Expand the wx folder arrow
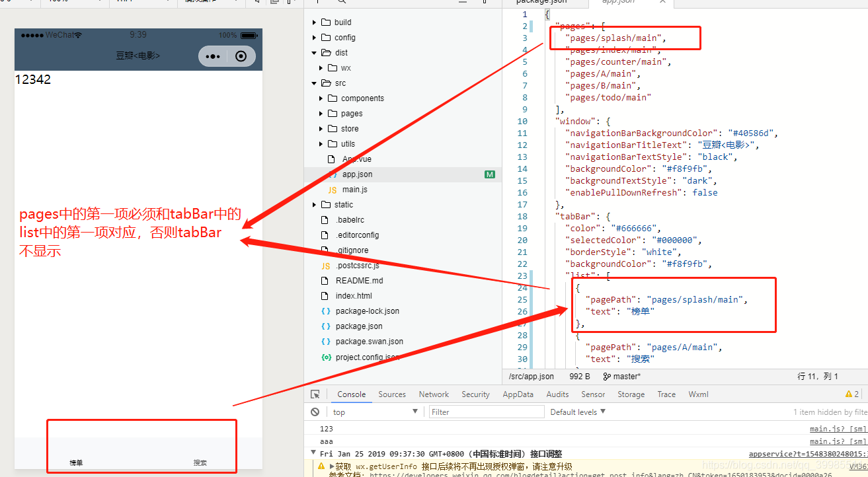Image resolution: width=868 pixels, height=477 pixels. tap(321, 68)
